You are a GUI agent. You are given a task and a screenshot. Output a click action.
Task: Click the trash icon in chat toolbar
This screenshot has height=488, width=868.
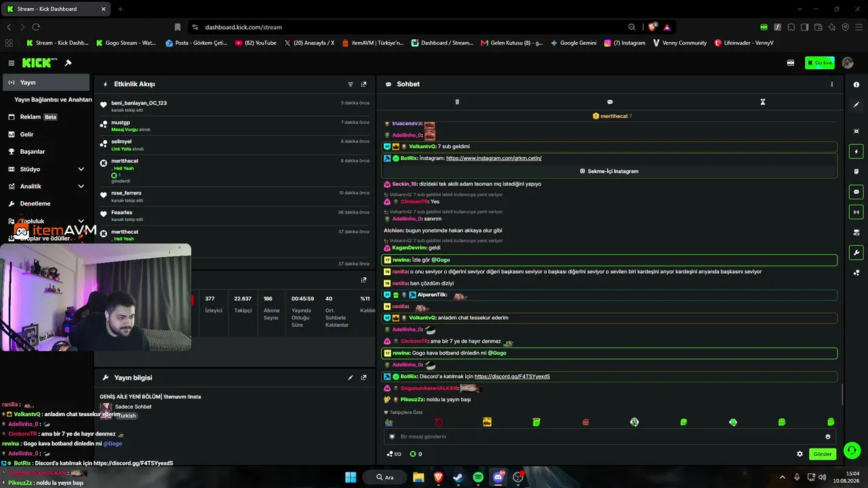coord(457,102)
